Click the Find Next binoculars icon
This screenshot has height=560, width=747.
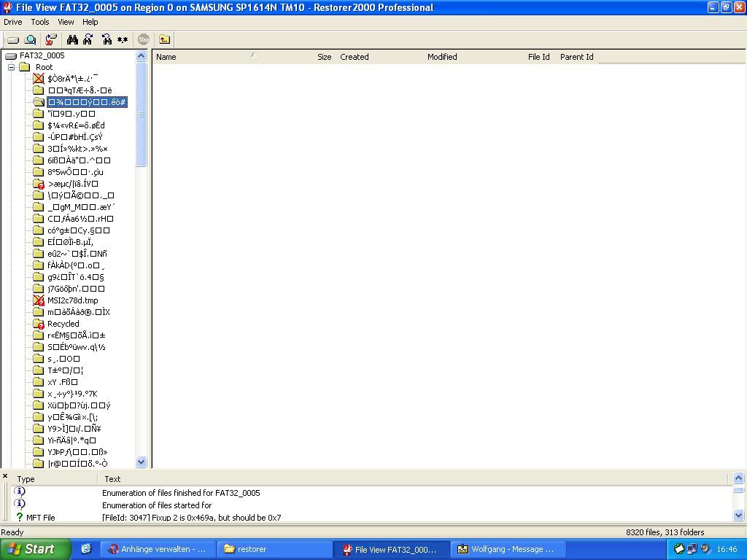click(88, 39)
